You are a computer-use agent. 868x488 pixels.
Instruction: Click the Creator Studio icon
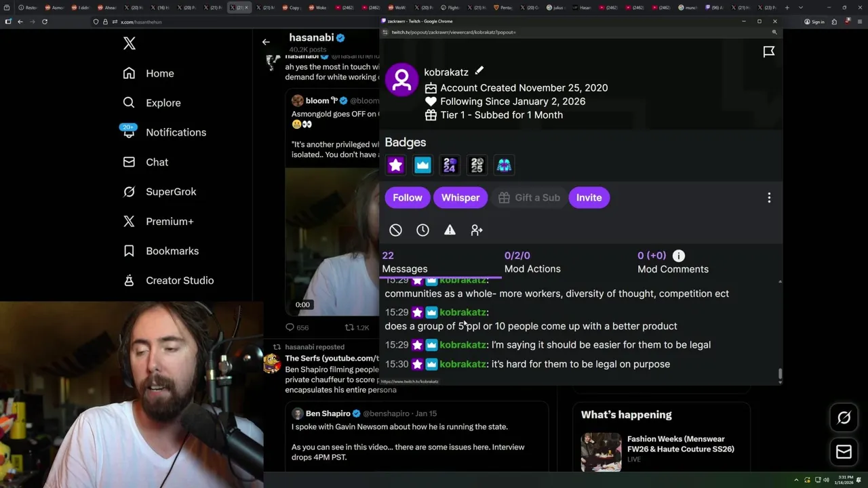point(129,281)
